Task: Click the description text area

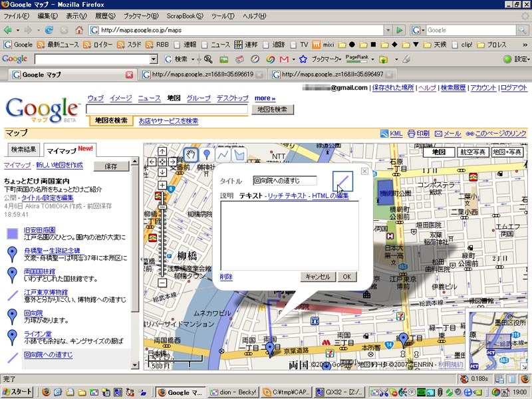Action: pos(289,235)
